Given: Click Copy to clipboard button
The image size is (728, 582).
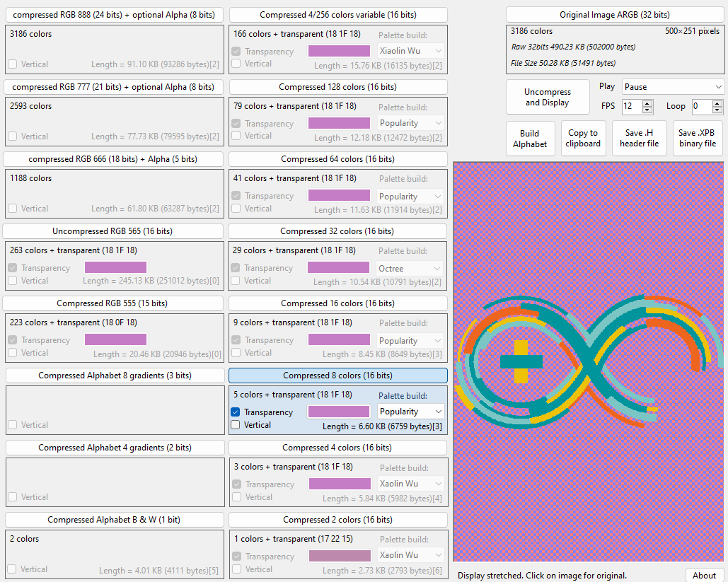Looking at the screenshot, I should 583,139.
